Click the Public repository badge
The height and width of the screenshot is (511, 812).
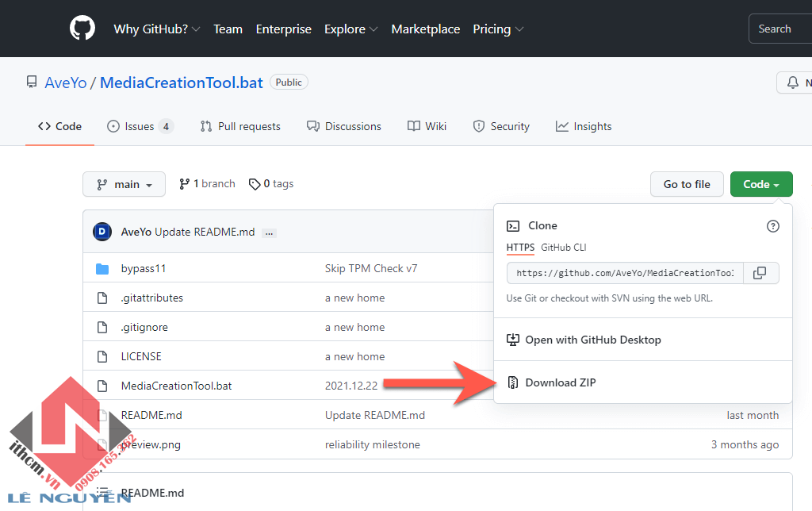pyautogui.click(x=289, y=83)
